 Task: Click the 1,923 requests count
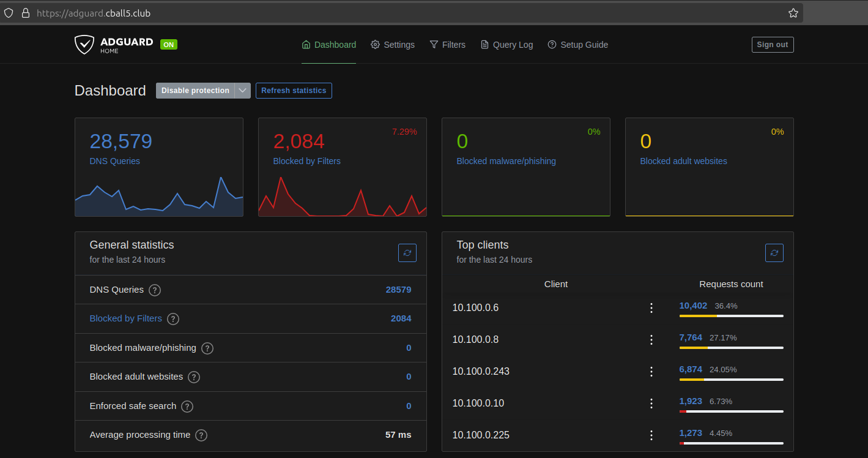pos(691,401)
